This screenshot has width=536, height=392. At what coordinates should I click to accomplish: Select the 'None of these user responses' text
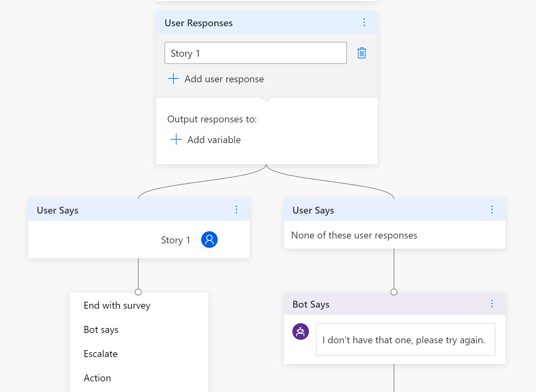tap(354, 235)
